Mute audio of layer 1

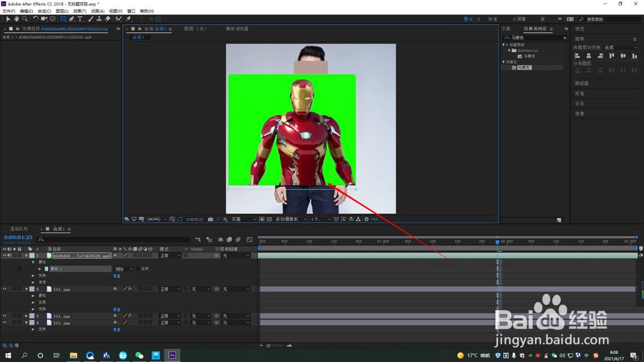10,255
